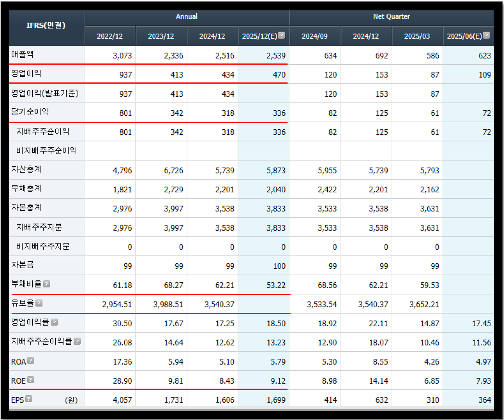The height and width of the screenshot is (420, 504).
Task: Click the IFRS(연결) header cell
Action: click(46, 26)
